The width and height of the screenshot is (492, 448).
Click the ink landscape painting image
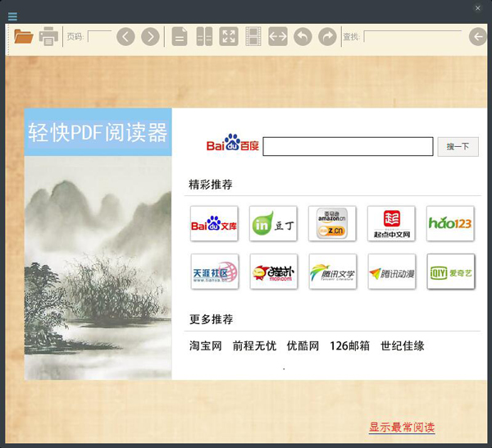(x=98, y=267)
